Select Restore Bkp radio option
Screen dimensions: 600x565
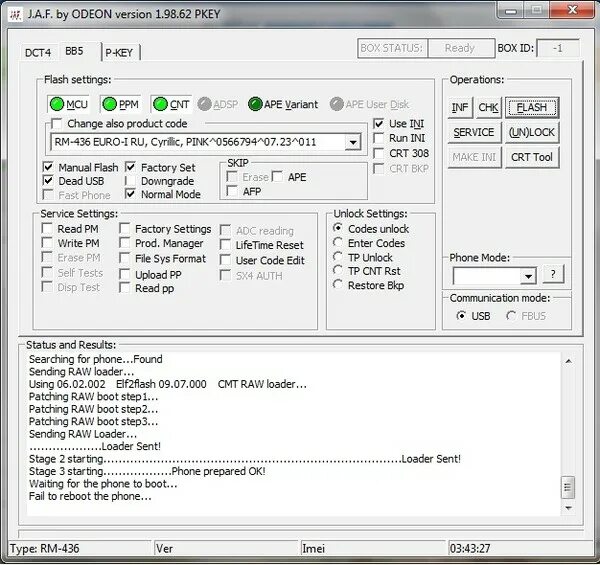click(x=338, y=285)
